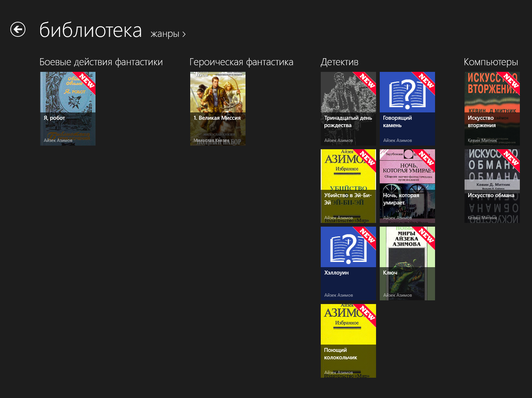The height and width of the screenshot is (398, 532).
Task: Click the библиотека page title
Action: point(91,30)
